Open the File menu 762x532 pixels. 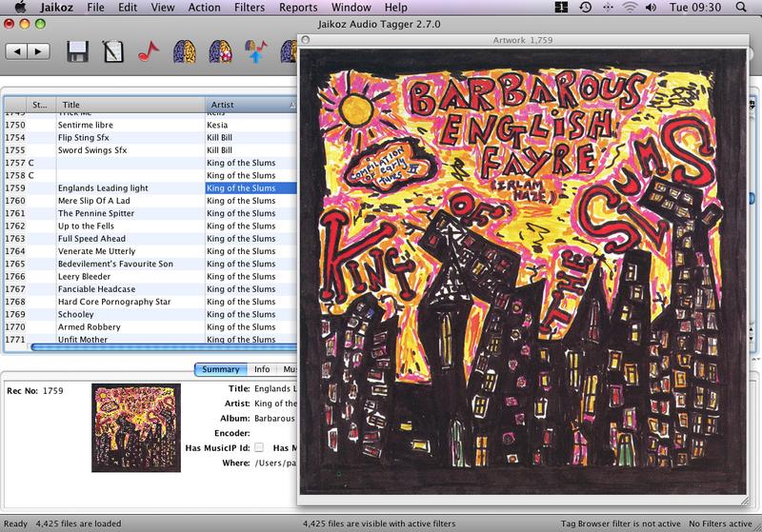pyautogui.click(x=95, y=8)
